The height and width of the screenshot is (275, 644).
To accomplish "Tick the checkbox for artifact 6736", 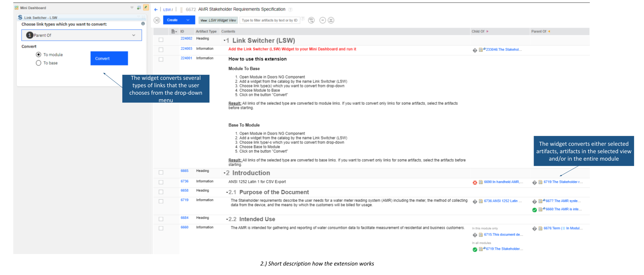I will [x=161, y=183].
